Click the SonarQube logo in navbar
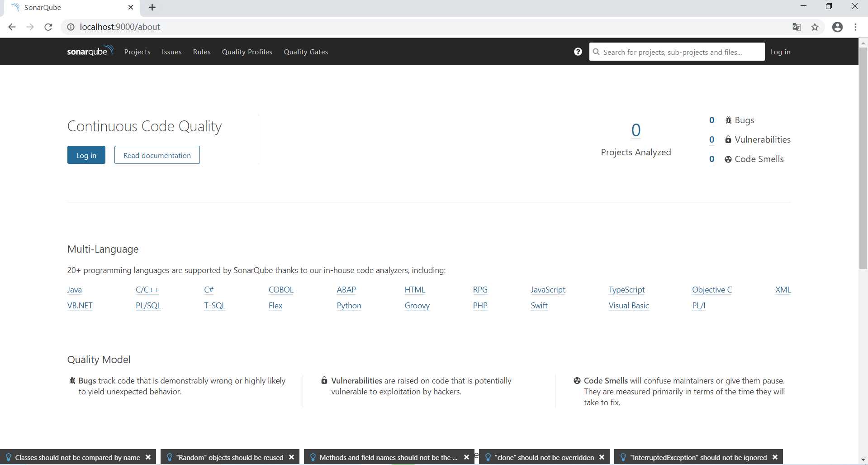The width and height of the screenshot is (868, 465). 90,51
